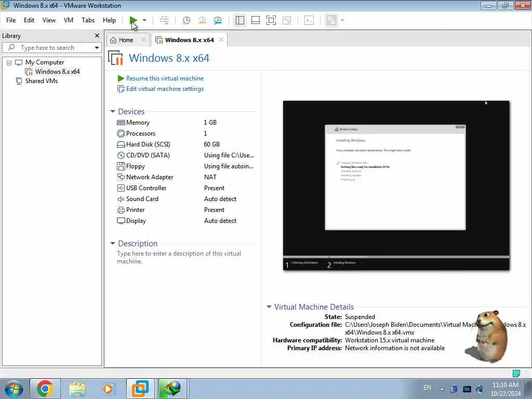Close the Windows 8.x x64 tab

pyautogui.click(x=221, y=39)
